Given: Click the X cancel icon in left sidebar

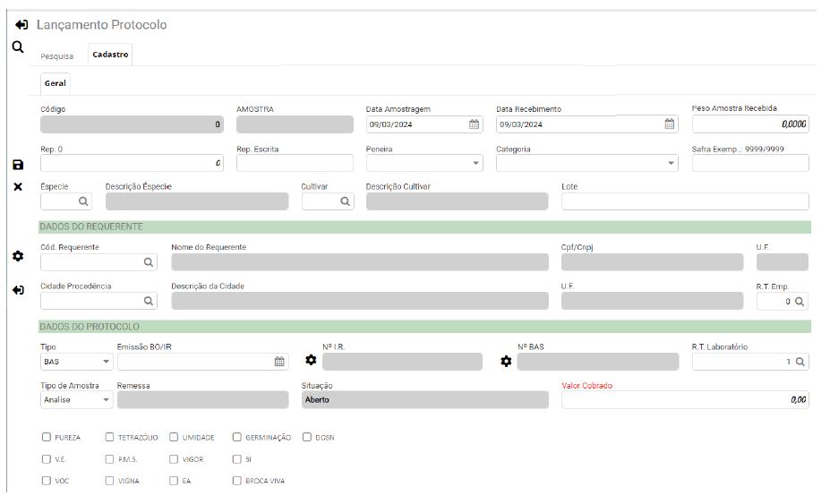Looking at the screenshot, I should point(18,186).
